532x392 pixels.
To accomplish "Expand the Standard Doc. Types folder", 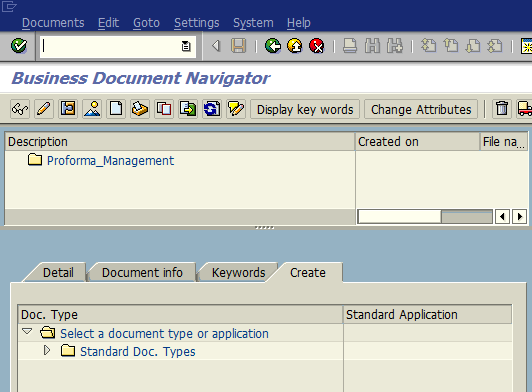I will click(x=47, y=350).
